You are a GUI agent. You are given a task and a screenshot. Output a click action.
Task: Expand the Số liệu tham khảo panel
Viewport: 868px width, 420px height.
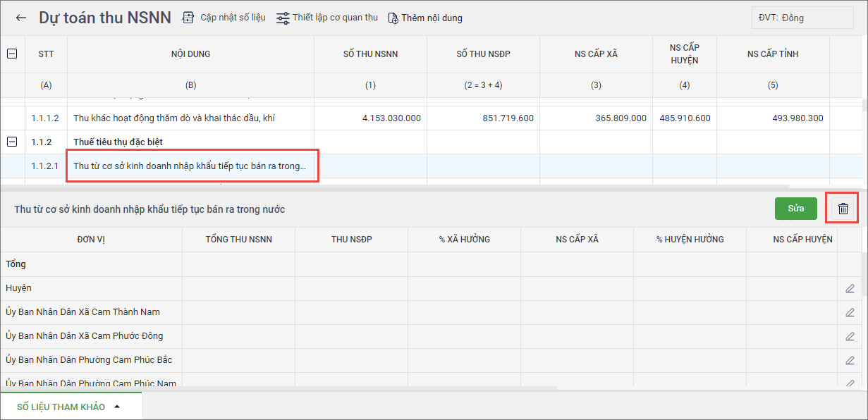tap(69, 407)
